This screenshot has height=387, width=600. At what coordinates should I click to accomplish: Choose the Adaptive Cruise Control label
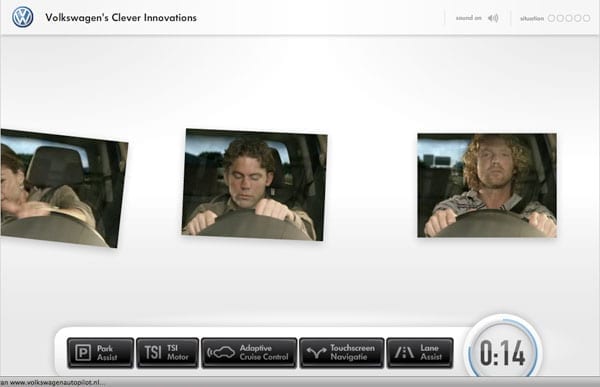(x=264, y=353)
